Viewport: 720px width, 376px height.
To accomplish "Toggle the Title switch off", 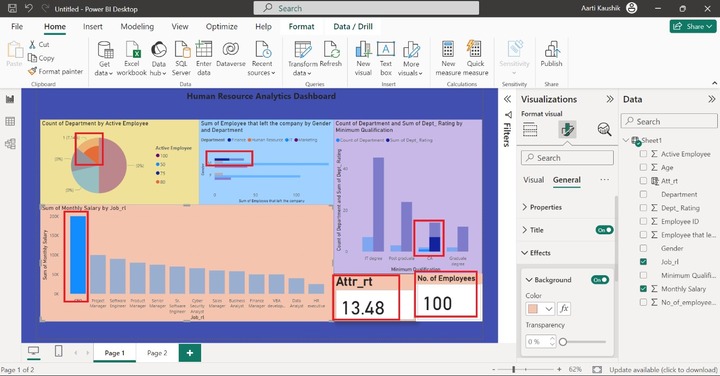I will (604, 230).
